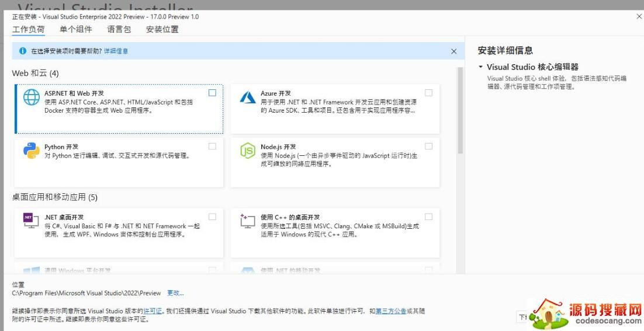Tick the 使用 C++ 的桌面开发 checkbox
Image resolution: width=644 pixels, height=331 pixels.
429,217
